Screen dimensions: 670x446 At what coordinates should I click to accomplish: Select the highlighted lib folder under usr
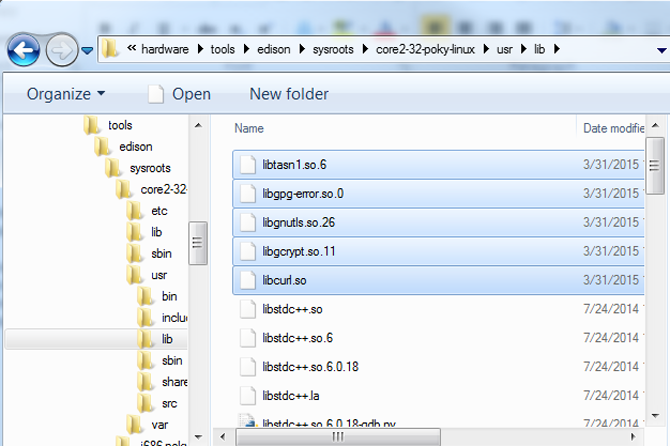pos(96,339)
